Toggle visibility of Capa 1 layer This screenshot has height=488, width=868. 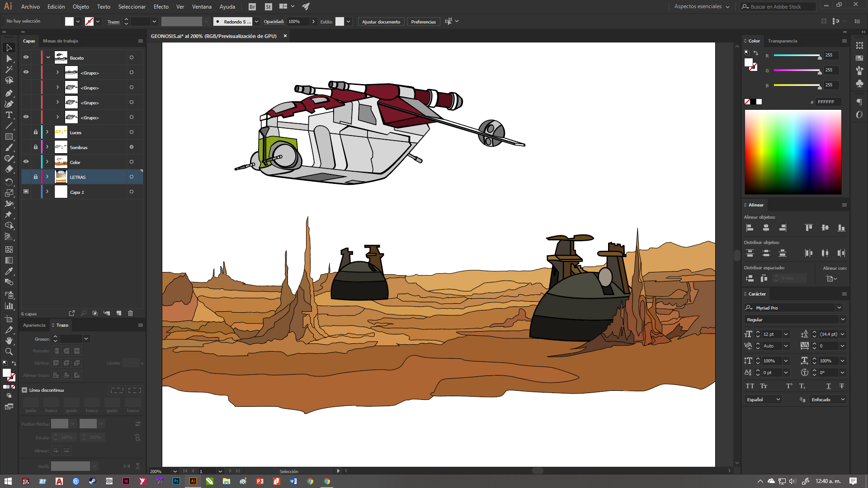[26, 192]
